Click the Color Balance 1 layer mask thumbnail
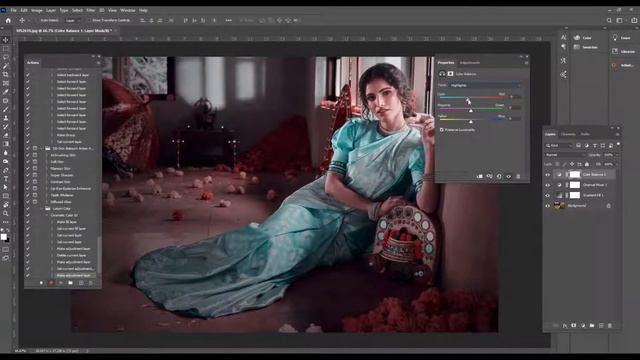 575,175
